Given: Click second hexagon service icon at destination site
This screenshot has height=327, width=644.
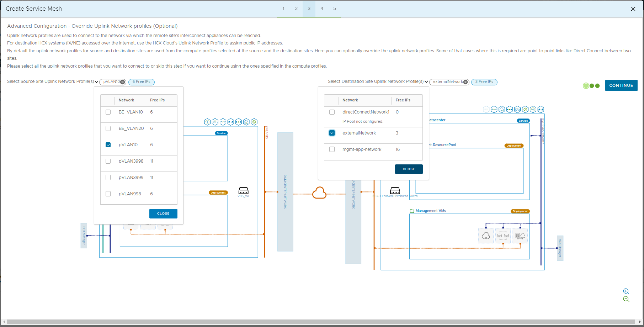Looking at the screenshot, I should point(494,109).
